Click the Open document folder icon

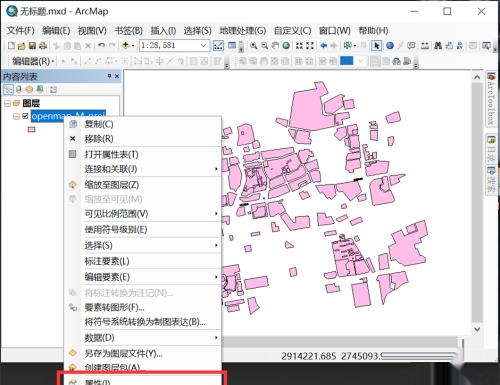click(x=22, y=46)
